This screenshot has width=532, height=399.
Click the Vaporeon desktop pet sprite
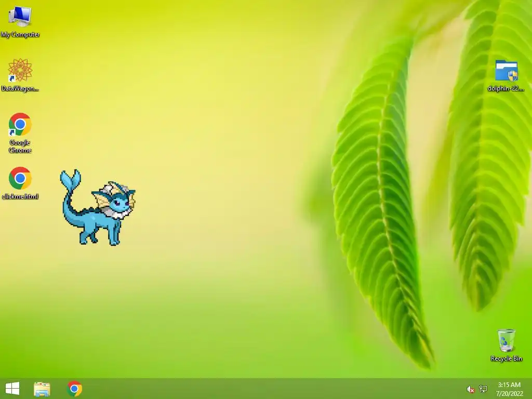tap(98, 207)
